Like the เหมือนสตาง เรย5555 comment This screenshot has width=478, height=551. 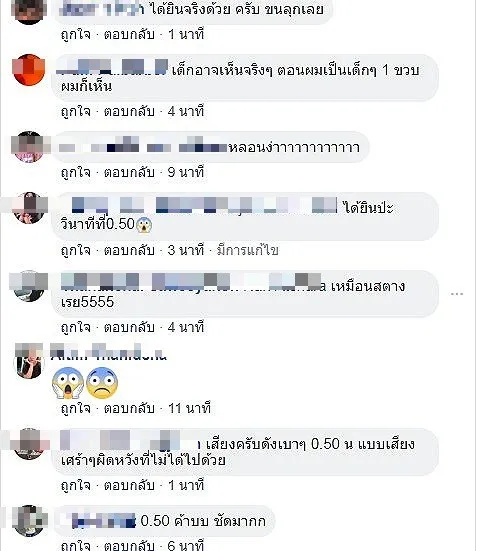coord(76,328)
